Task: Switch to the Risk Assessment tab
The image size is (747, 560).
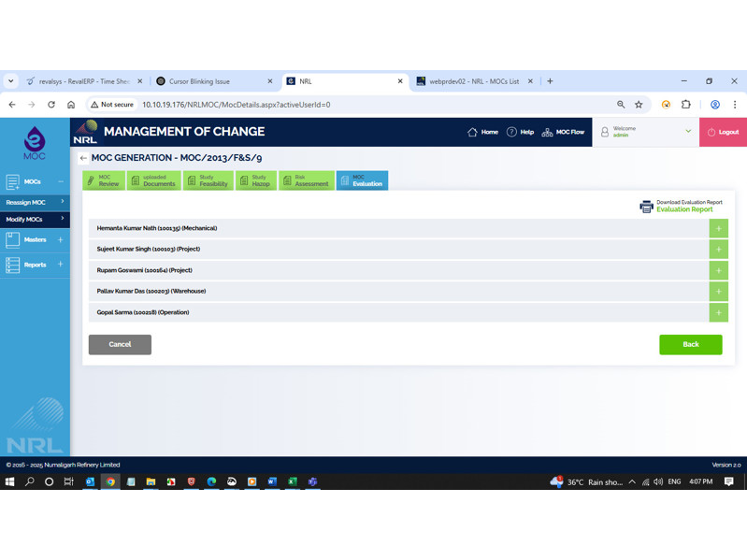Action: [x=306, y=180]
